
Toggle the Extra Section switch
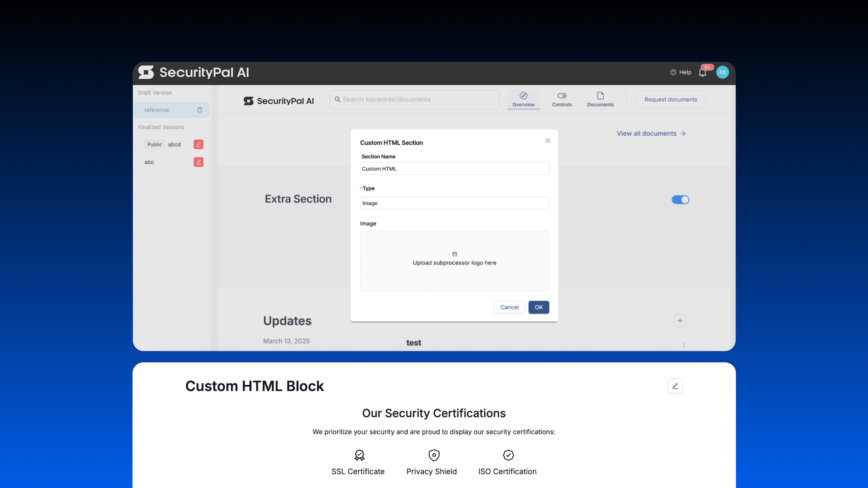(x=680, y=200)
